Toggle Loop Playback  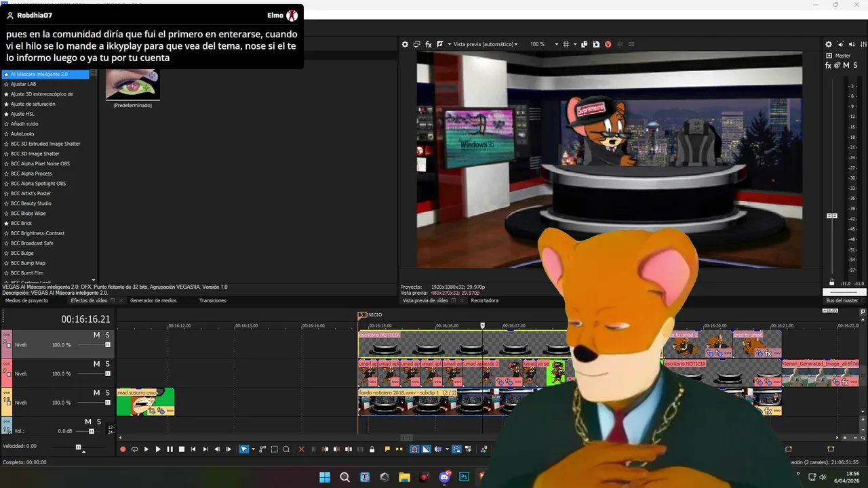coord(134,449)
